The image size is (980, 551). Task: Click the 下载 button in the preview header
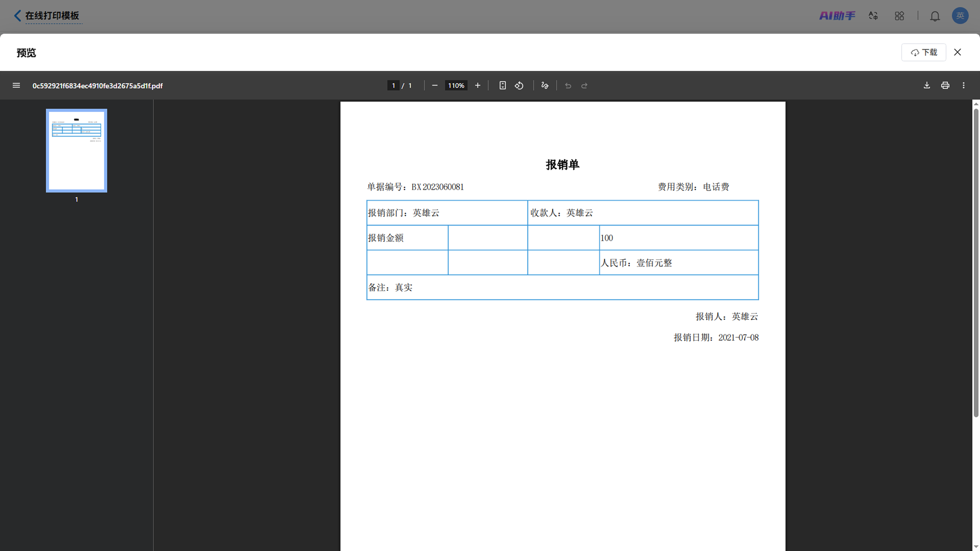pyautogui.click(x=924, y=52)
